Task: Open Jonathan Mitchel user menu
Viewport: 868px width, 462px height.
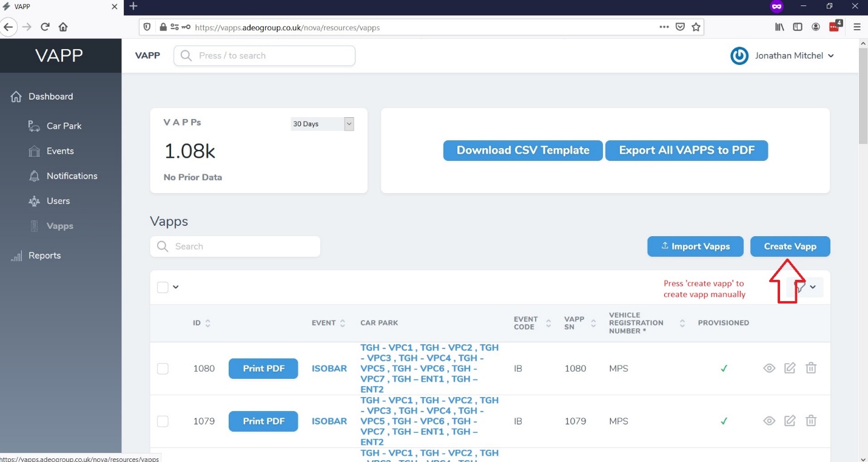Action: click(795, 56)
